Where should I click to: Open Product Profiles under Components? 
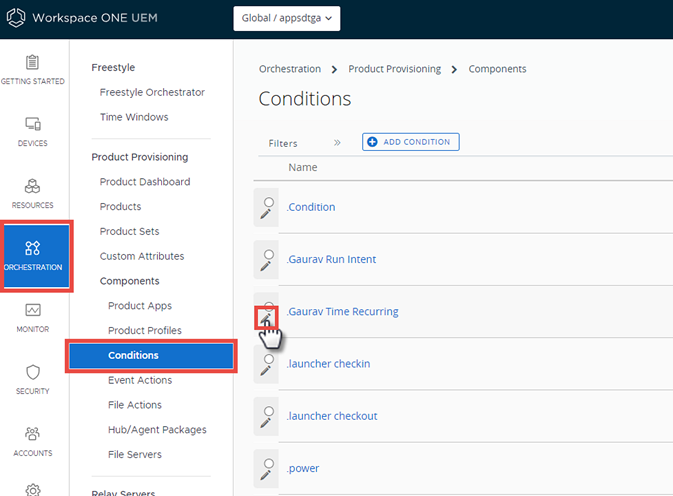[x=145, y=330]
